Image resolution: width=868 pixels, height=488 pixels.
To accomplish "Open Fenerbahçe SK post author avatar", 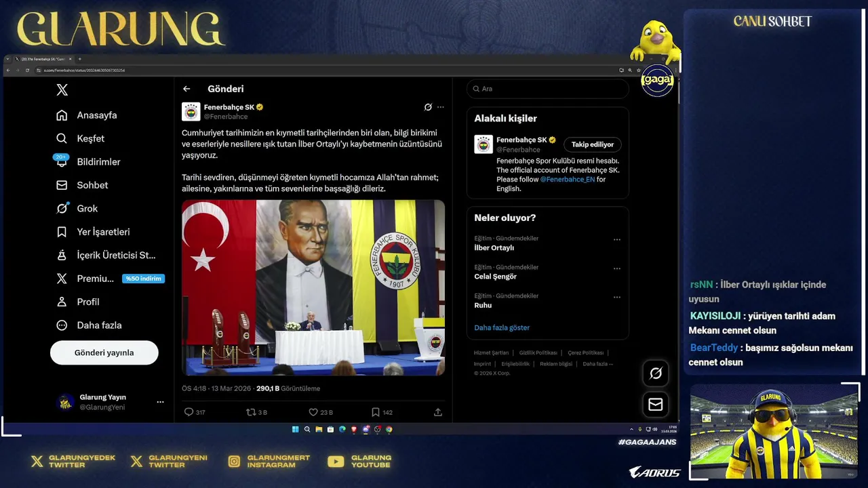I will click(x=191, y=112).
